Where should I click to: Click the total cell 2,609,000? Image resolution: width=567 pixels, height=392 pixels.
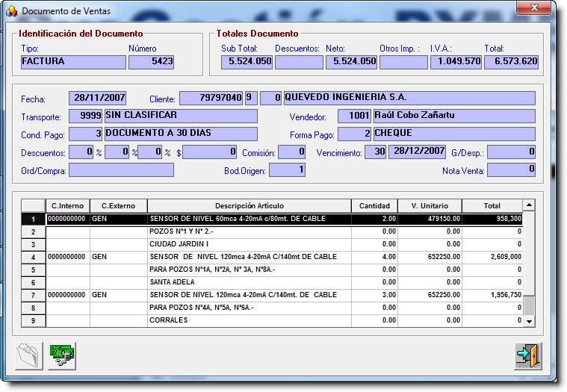(492, 257)
